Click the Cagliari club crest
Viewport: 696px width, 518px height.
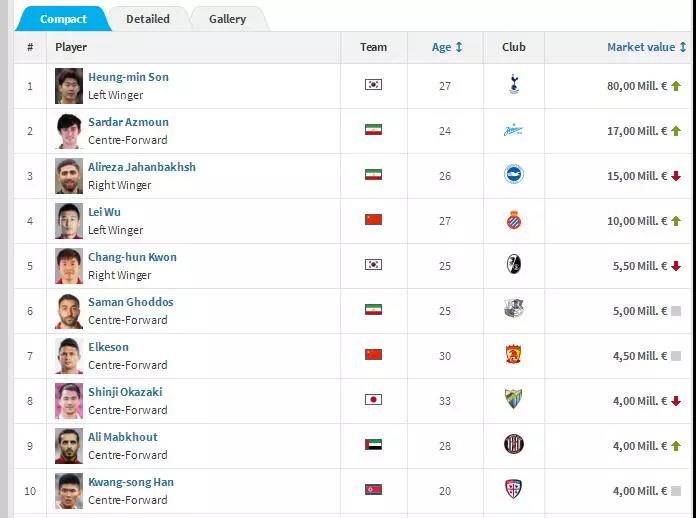coord(514,489)
